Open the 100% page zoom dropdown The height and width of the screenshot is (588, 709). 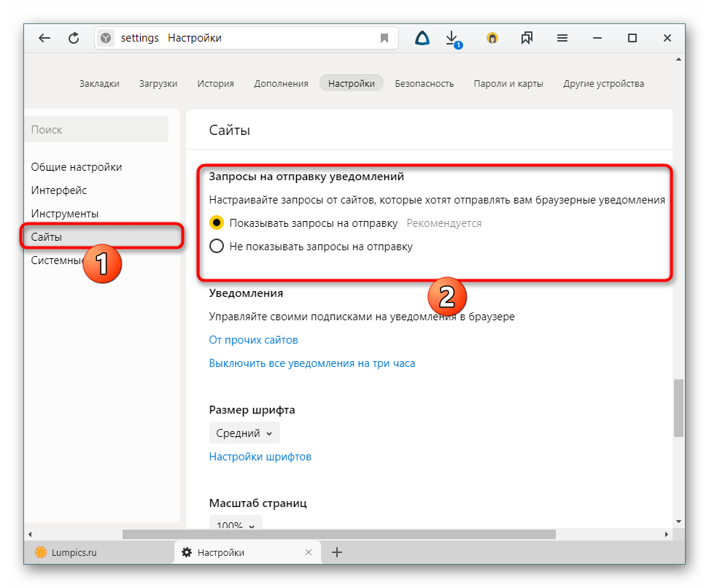(236, 522)
